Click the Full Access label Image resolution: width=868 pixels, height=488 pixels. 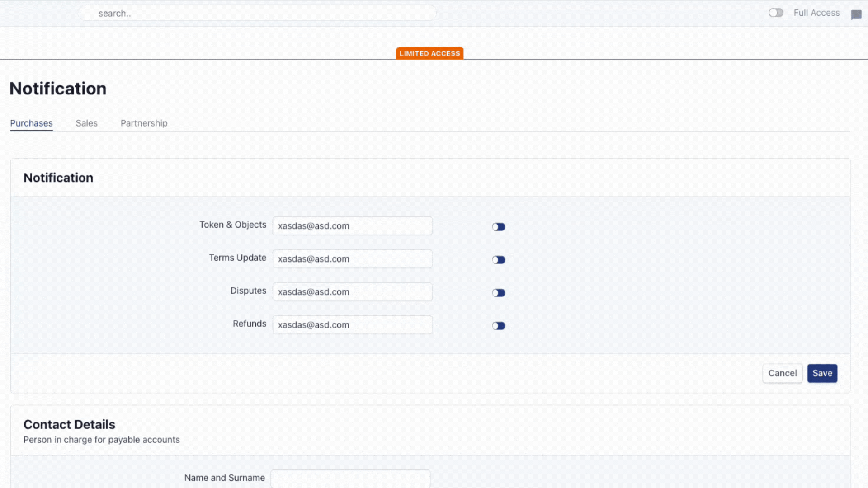pos(816,13)
